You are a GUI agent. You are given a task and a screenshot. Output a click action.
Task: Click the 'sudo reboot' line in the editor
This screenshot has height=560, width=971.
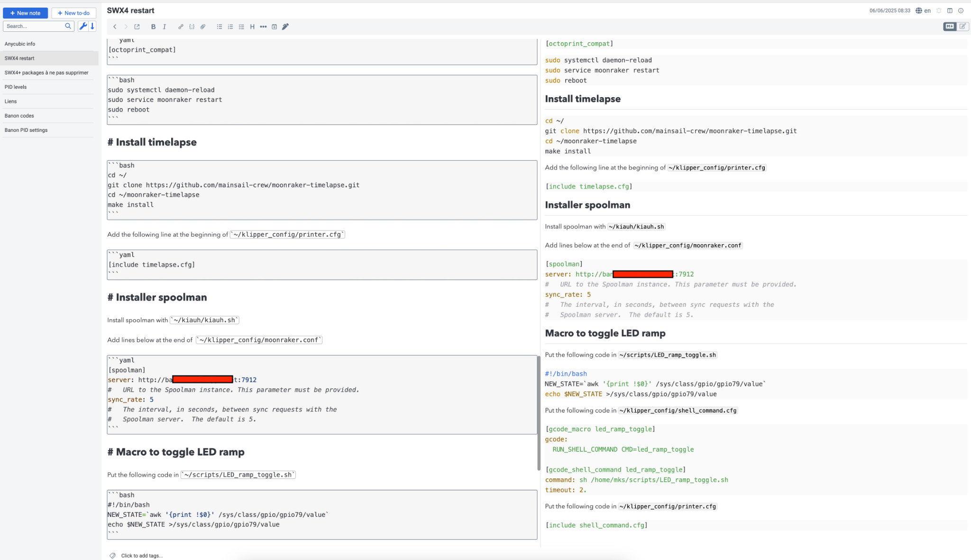coord(128,110)
